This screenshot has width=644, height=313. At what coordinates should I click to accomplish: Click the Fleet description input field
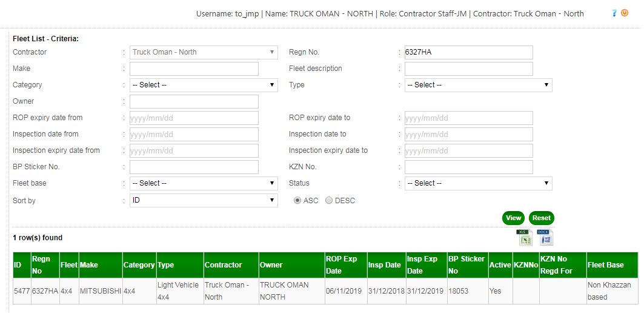point(468,69)
